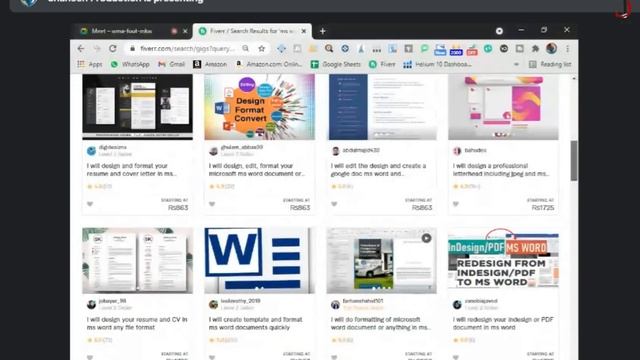640x360 pixels.
Task: Open seller ghulam_abbas09 profile name
Action: [242, 147]
